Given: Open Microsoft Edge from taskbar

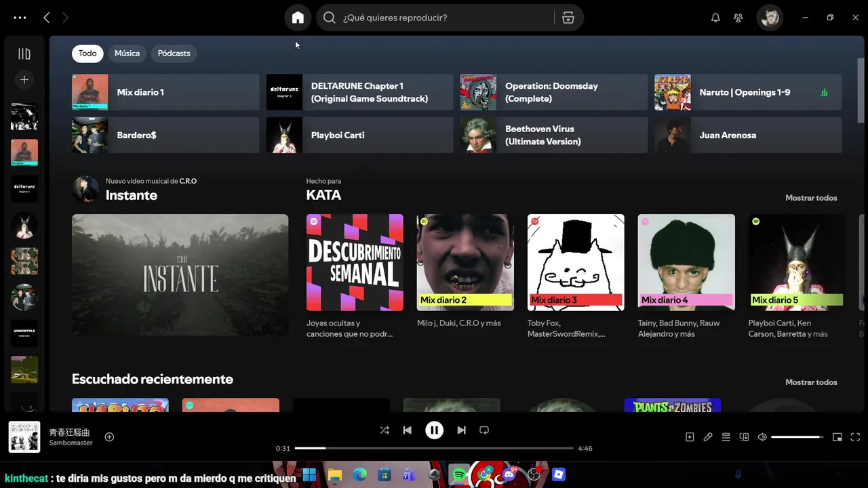Looking at the screenshot, I should [359, 474].
